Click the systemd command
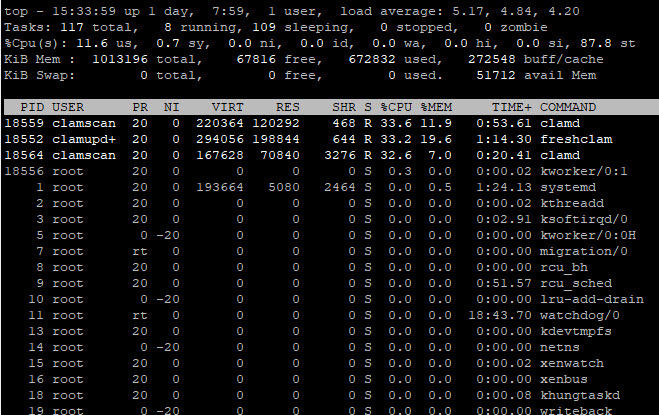The height and width of the screenshot is (415, 659). 568,187
